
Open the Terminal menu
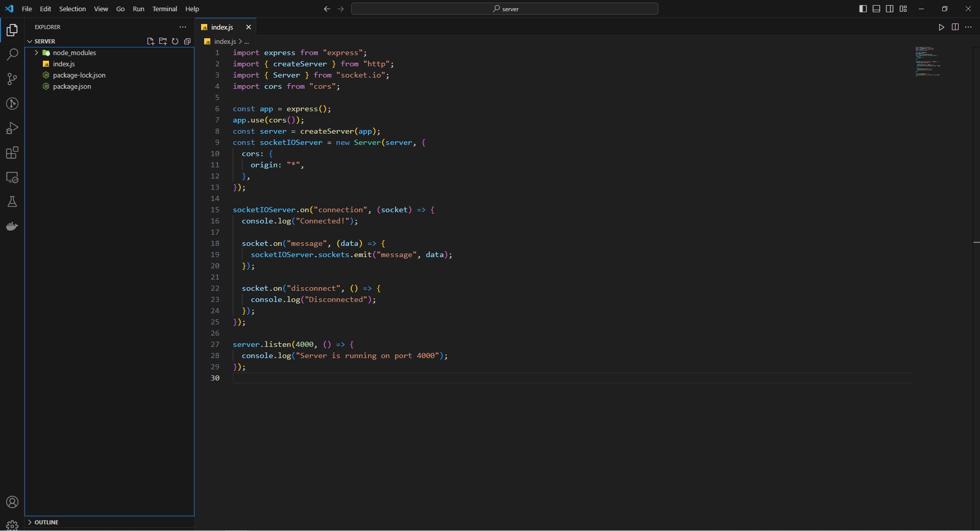164,9
